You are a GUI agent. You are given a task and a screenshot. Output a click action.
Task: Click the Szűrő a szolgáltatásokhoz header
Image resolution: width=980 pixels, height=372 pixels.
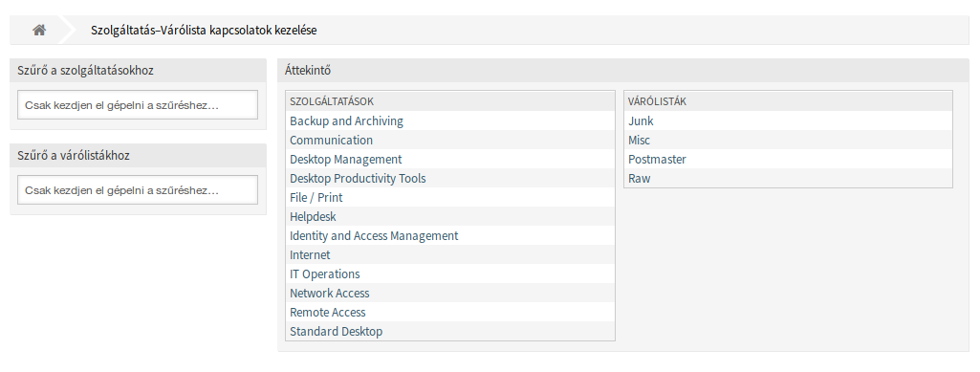(x=138, y=71)
